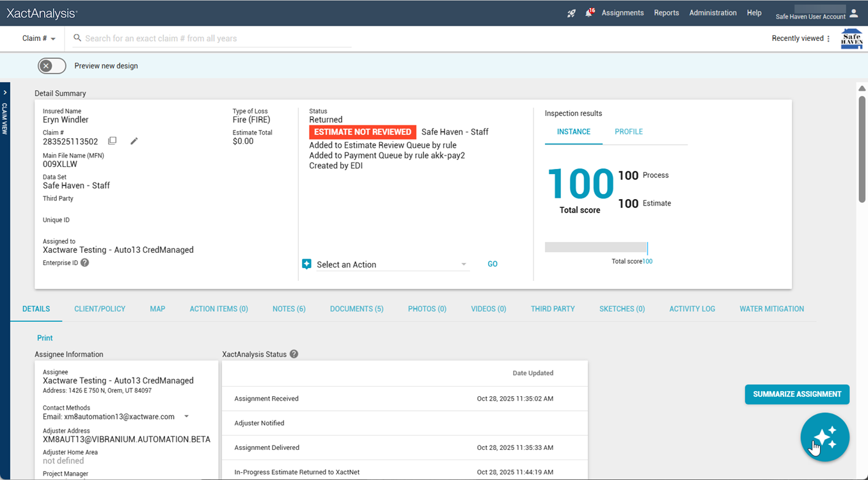The image size is (868, 480).
Task: Click the magnifier icon in the search bar
Action: click(x=77, y=38)
